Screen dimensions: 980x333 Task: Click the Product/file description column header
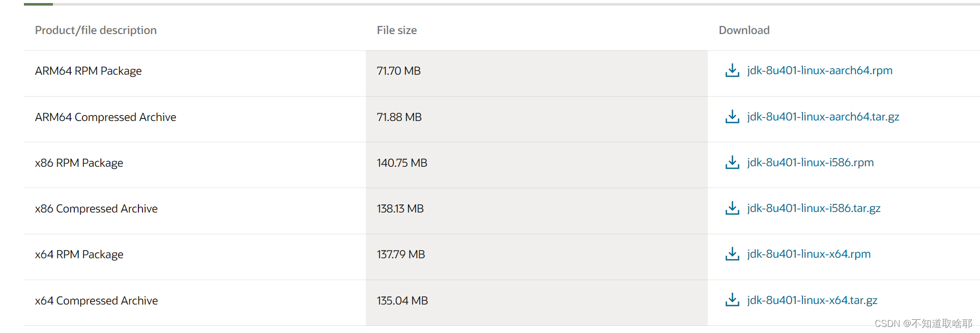click(96, 31)
